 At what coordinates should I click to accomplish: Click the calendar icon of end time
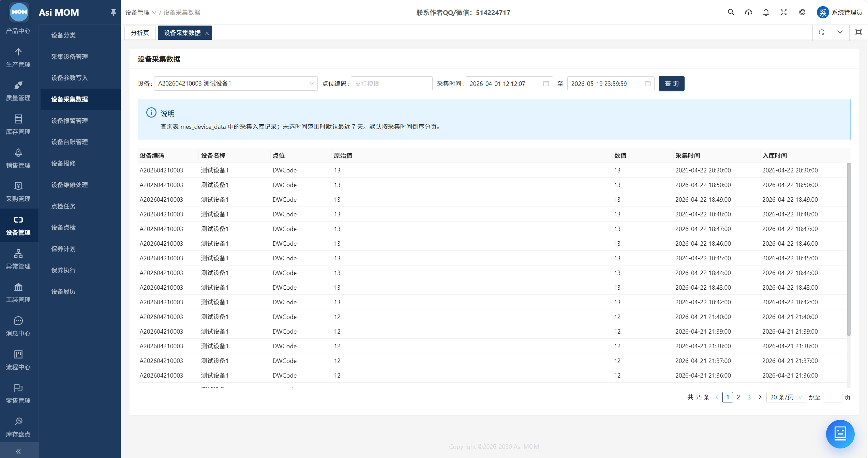pyautogui.click(x=648, y=83)
